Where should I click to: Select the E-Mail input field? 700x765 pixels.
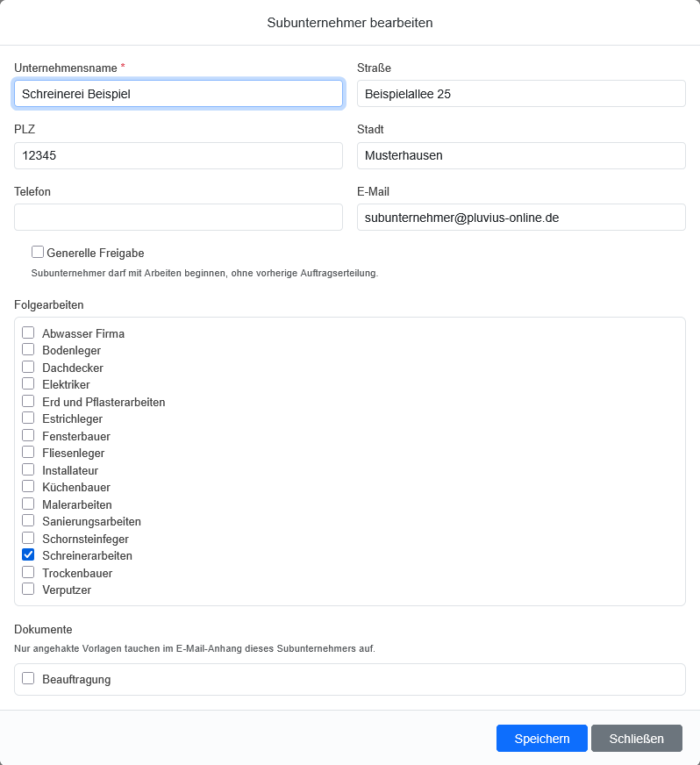coord(521,217)
